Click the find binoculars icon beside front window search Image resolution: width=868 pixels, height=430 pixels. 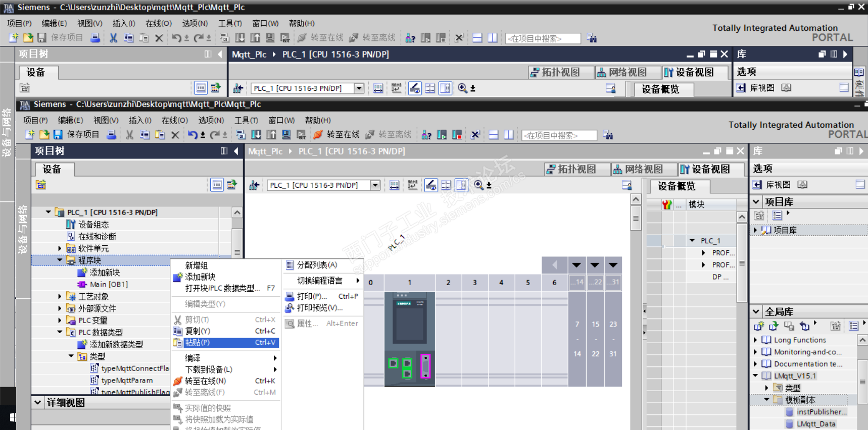[x=608, y=135]
